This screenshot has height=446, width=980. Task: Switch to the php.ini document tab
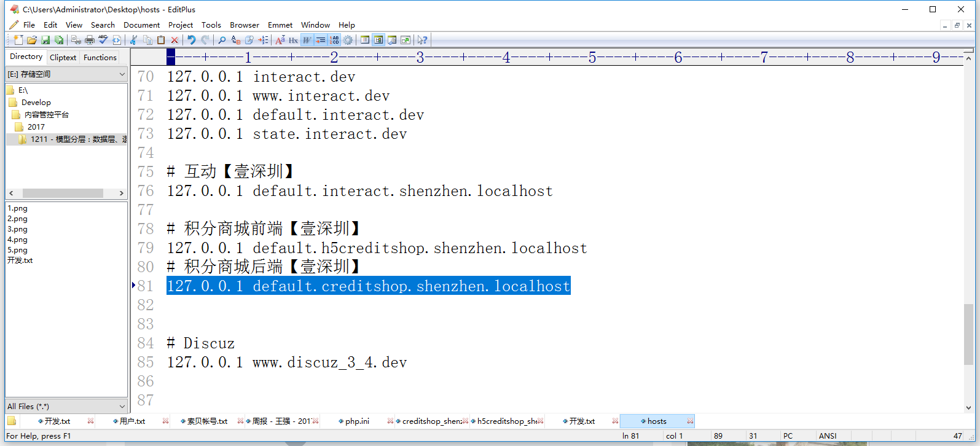[x=357, y=421]
